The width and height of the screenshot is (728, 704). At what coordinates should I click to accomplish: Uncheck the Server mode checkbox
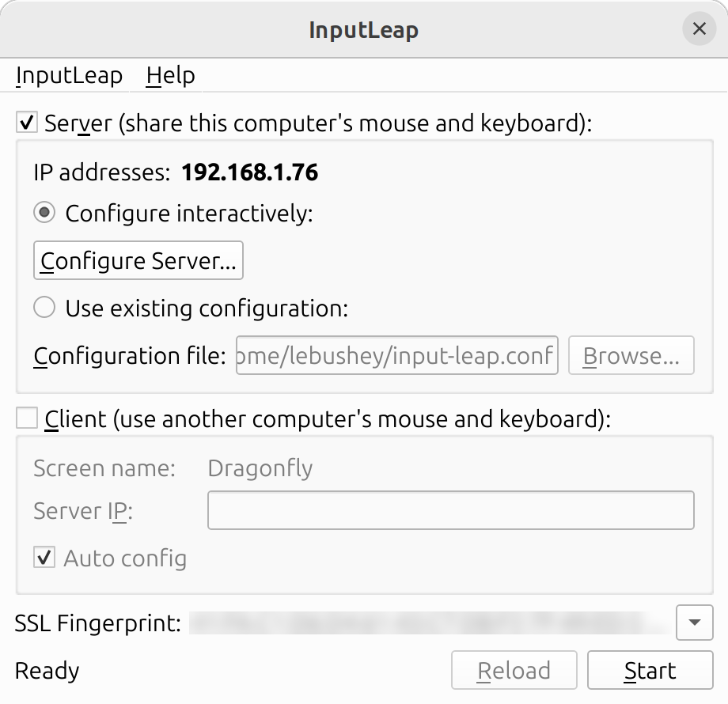coord(26,123)
